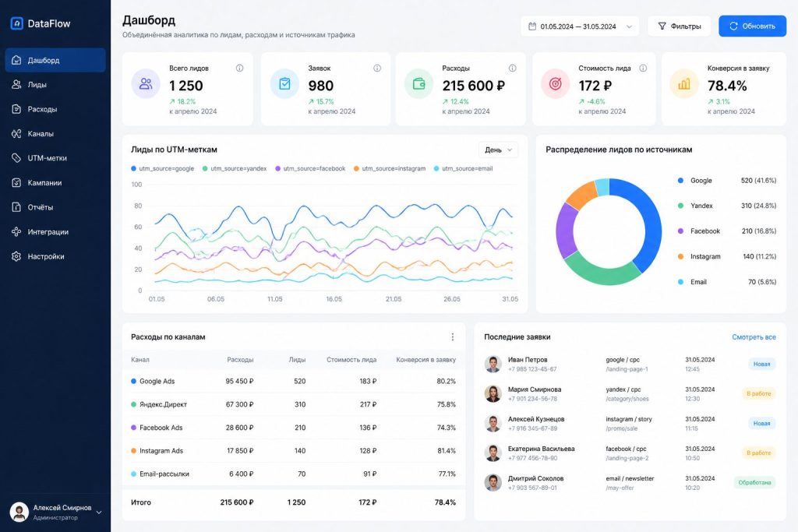Toggle utm_source=instagram legend series

click(390, 168)
